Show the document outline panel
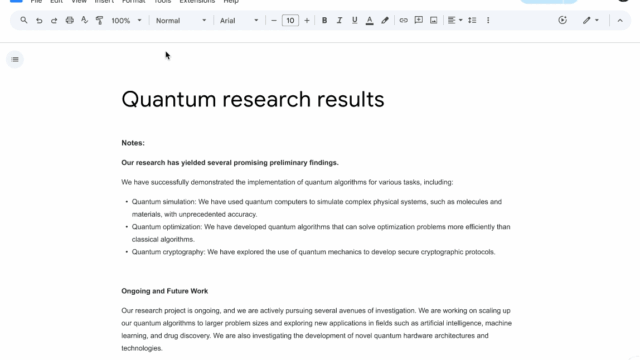 click(15, 60)
